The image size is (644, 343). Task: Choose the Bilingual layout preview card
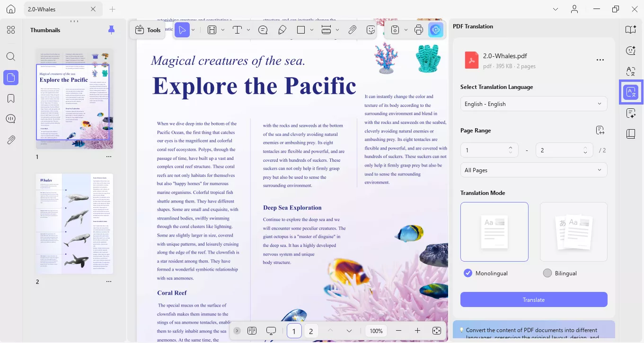tap(573, 231)
